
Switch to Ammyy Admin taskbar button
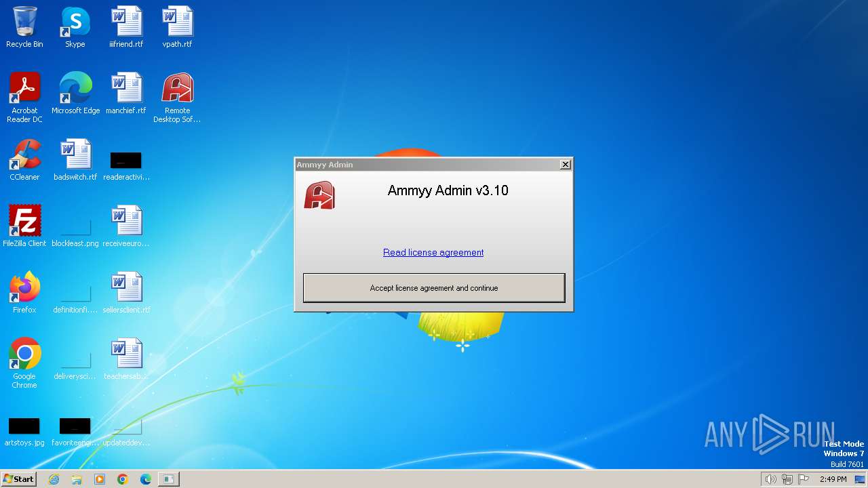[x=168, y=479]
